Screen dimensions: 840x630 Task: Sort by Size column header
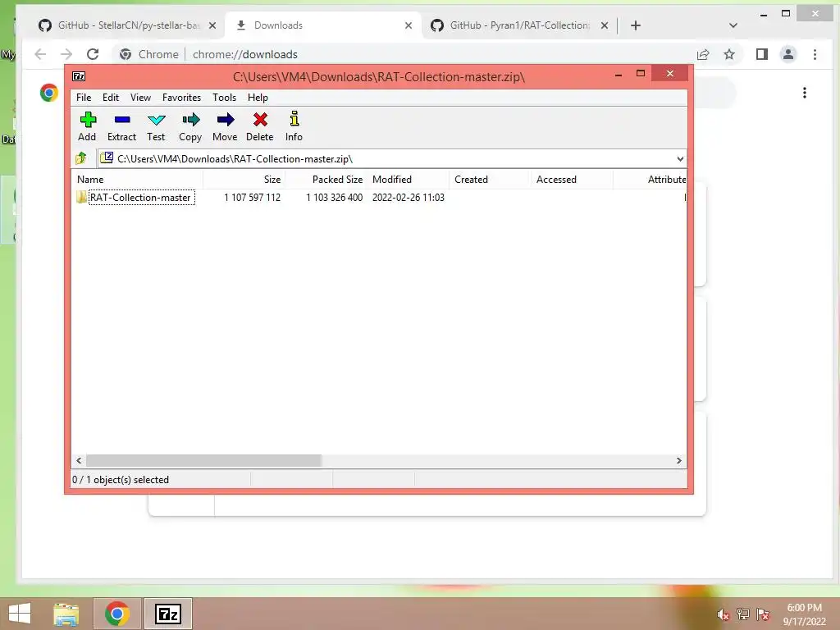point(244,180)
